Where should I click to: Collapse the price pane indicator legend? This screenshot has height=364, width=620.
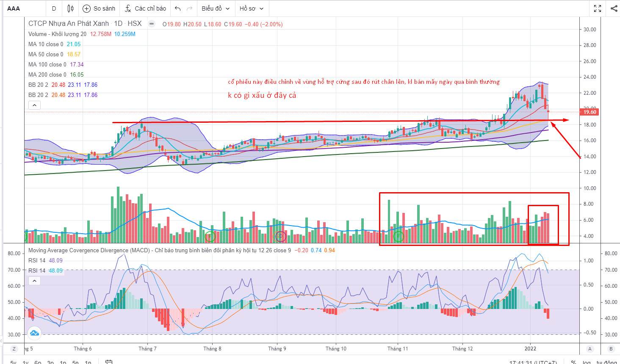[x=34, y=105]
